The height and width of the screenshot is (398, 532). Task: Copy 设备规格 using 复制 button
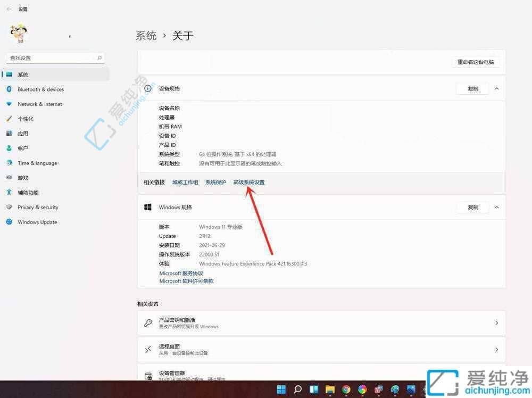(473, 88)
